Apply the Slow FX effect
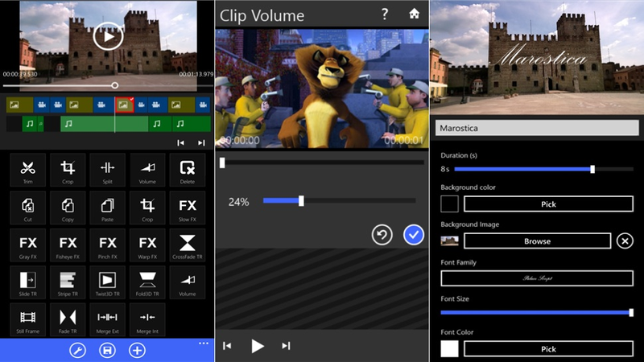 coord(187,208)
